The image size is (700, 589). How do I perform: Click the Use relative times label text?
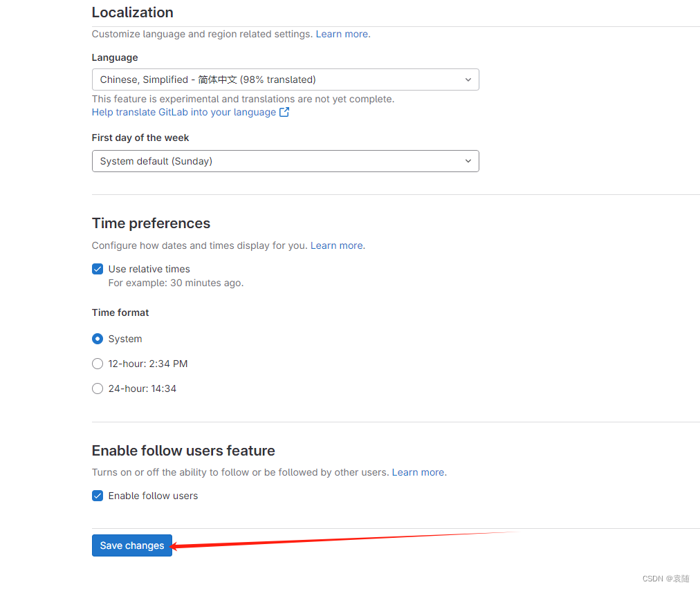pyautogui.click(x=149, y=269)
